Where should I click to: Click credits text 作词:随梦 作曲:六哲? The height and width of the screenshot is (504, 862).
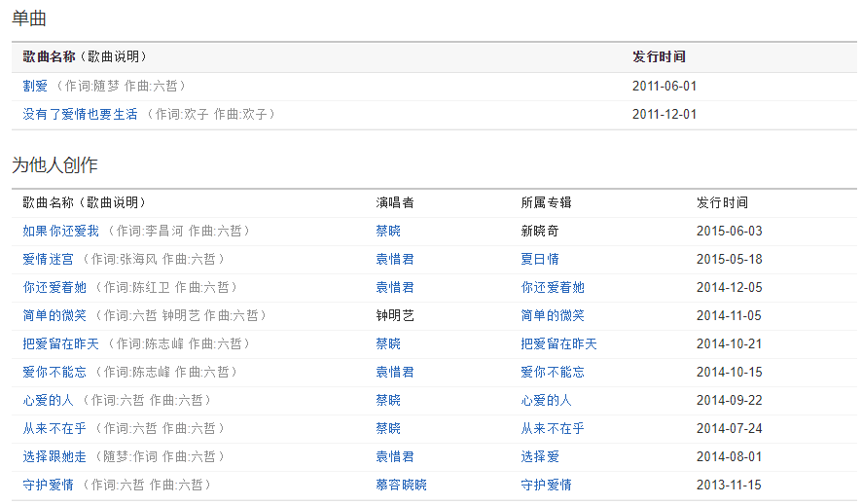tap(122, 86)
